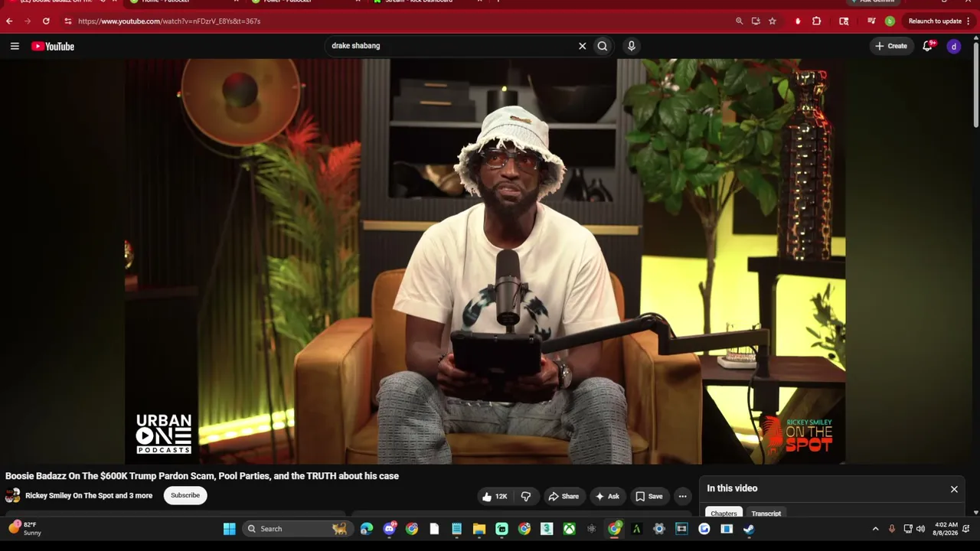Bookmark this page with the star

pyautogui.click(x=772, y=21)
